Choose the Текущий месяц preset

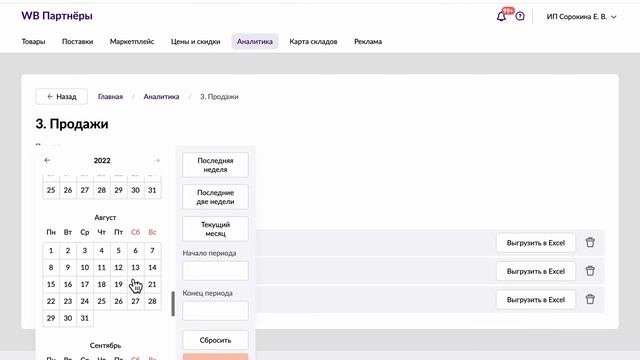(x=216, y=229)
